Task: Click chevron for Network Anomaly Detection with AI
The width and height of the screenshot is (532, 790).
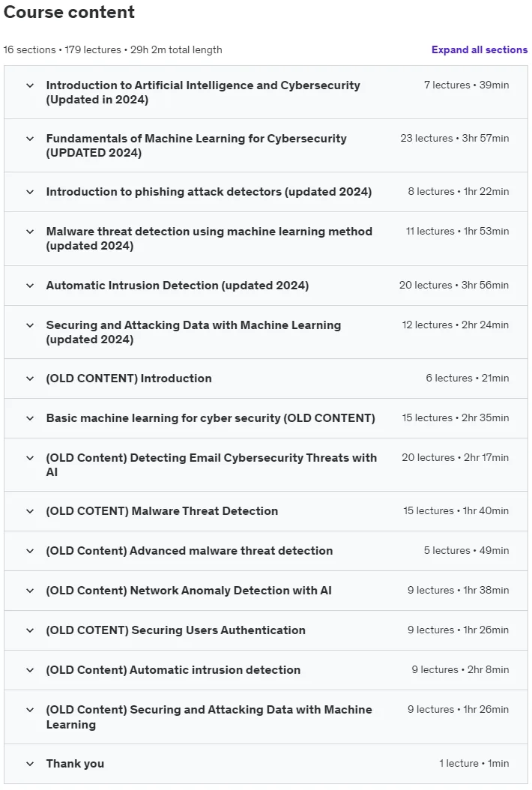Action: (x=30, y=591)
